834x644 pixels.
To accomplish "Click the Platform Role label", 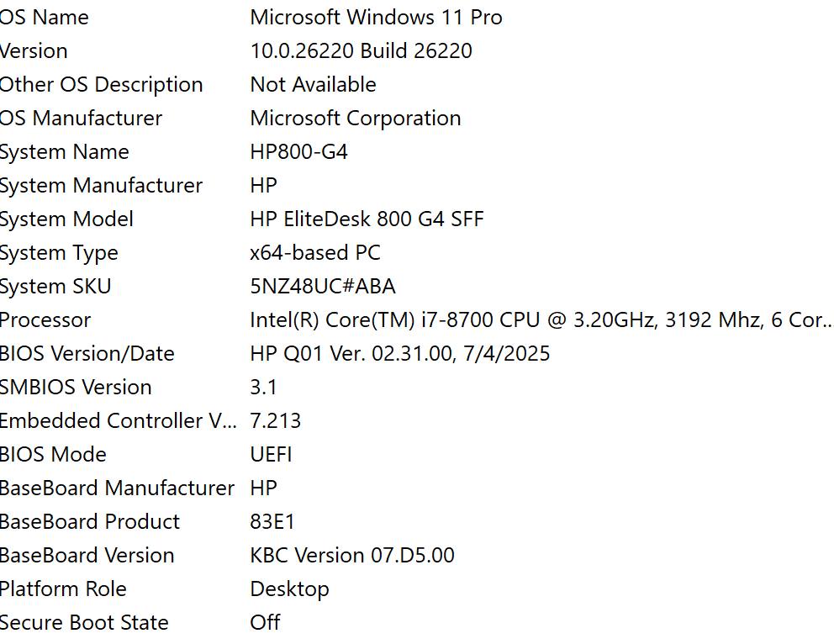I will [63, 589].
